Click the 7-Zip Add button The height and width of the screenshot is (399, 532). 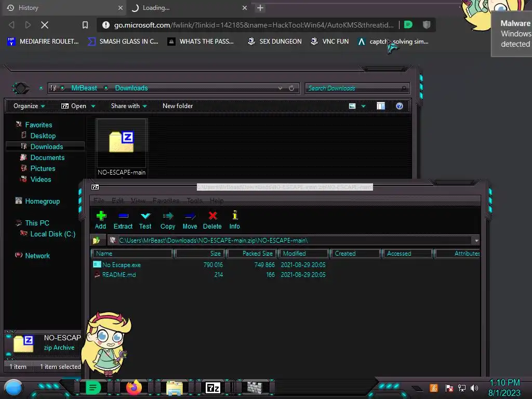click(x=100, y=220)
